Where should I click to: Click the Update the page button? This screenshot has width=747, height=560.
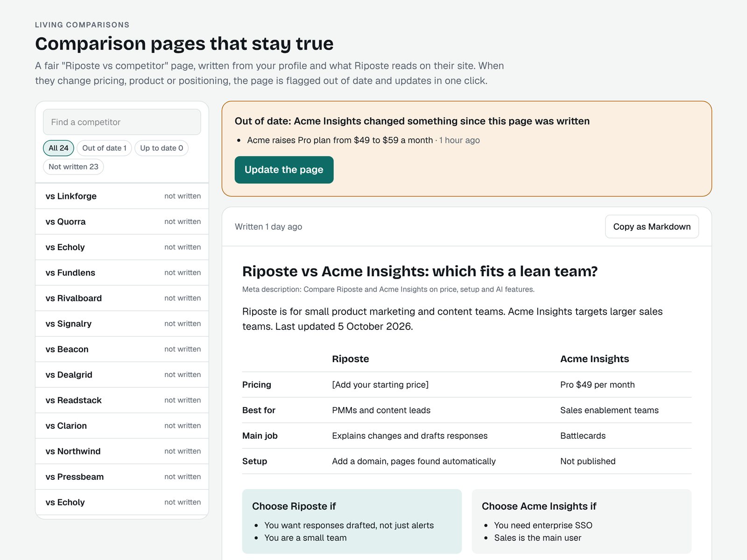click(x=284, y=170)
